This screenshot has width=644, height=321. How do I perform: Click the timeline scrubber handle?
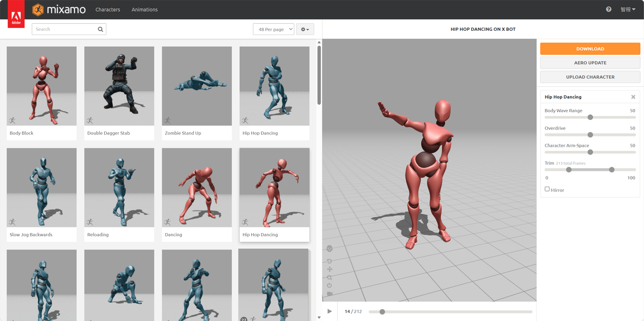coord(382,312)
